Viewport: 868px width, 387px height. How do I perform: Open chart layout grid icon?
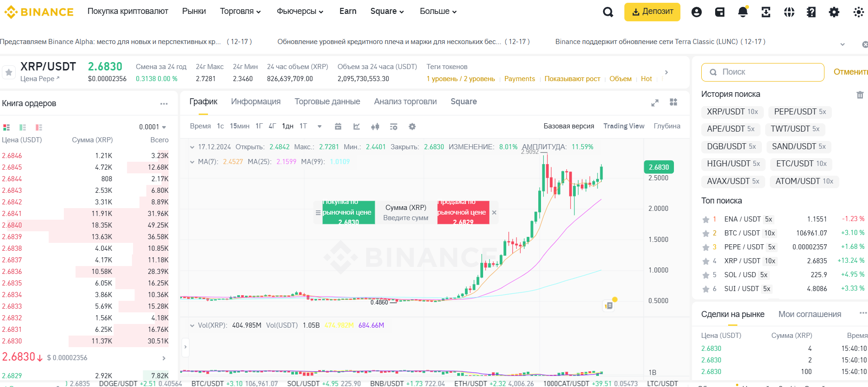tap(673, 102)
